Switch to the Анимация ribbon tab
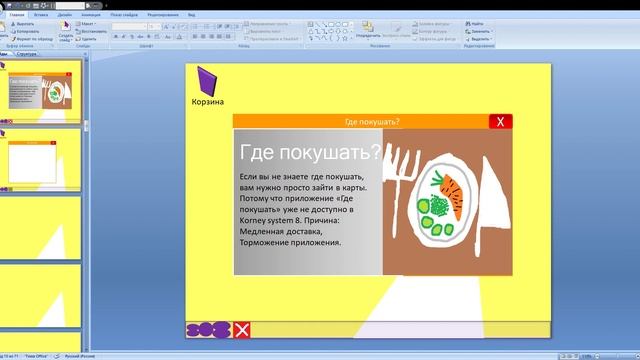 [91, 15]
